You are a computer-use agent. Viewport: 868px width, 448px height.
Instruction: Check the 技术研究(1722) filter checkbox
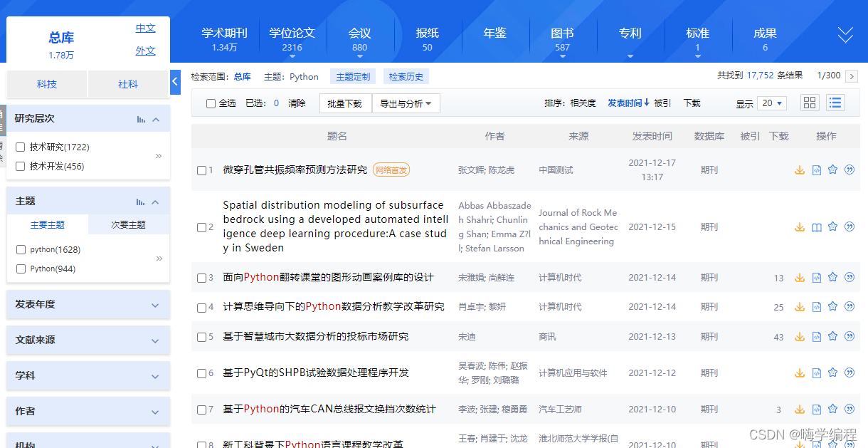click(21, 146)
